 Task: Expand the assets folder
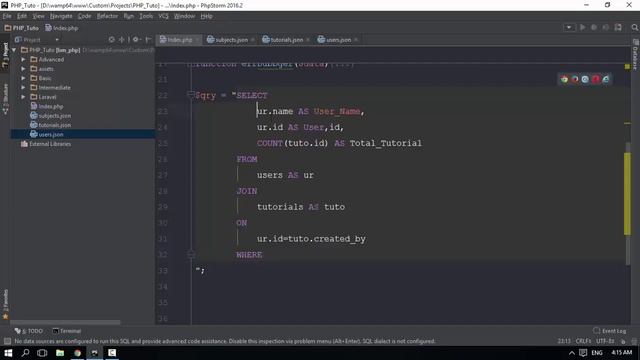pos(23,69)
